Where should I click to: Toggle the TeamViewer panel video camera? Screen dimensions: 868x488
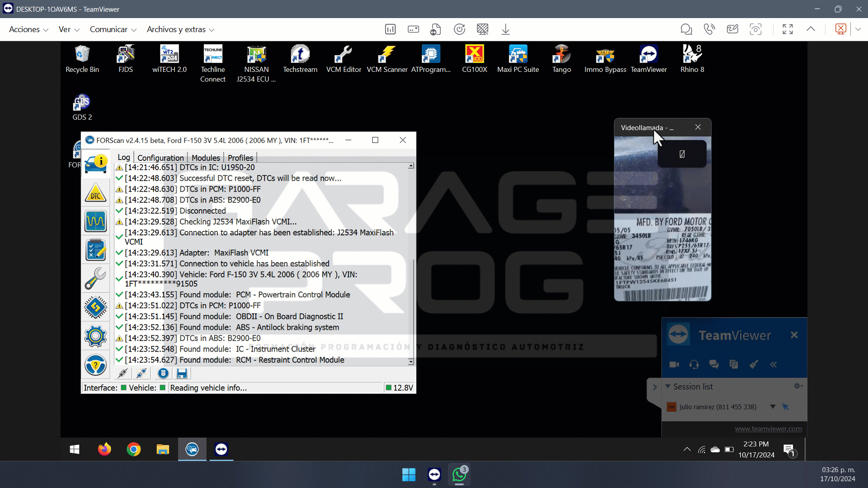click(x=674, y=364)
